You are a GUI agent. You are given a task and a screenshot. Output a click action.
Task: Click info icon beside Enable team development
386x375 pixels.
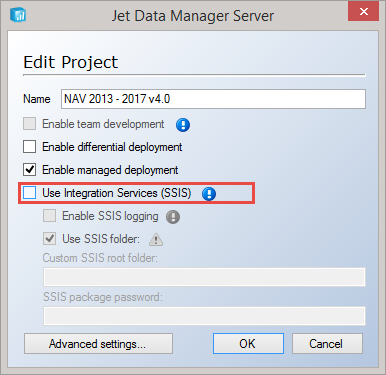[x=183, y=125]
